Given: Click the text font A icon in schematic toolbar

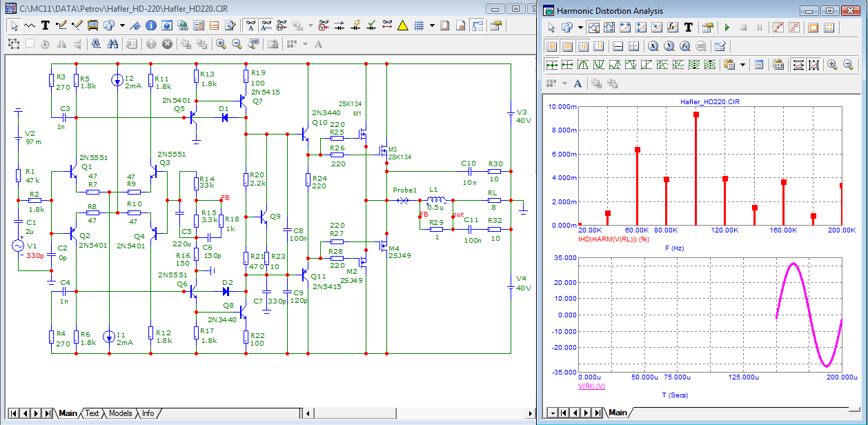Looking at the screenshot, I should pos(318,43).
